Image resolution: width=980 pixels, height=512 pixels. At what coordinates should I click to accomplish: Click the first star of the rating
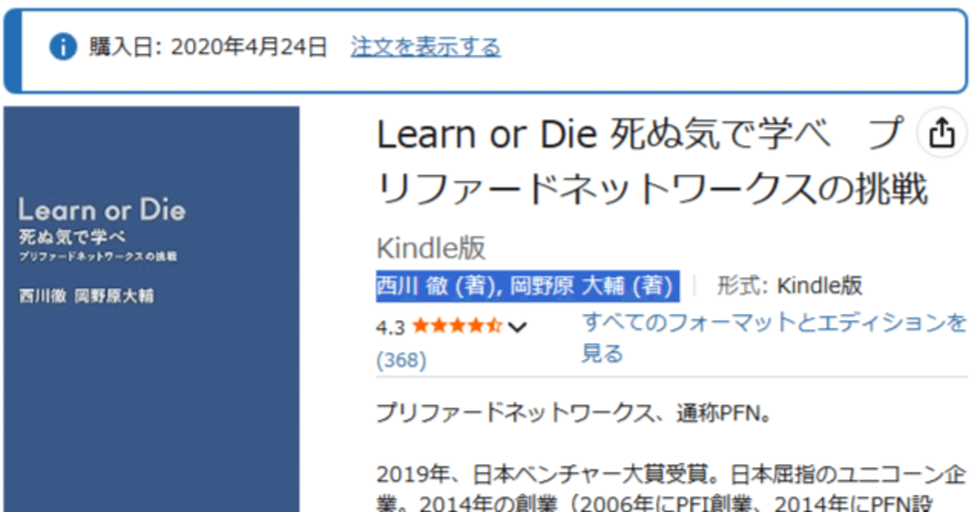click(x=420, y=325)
